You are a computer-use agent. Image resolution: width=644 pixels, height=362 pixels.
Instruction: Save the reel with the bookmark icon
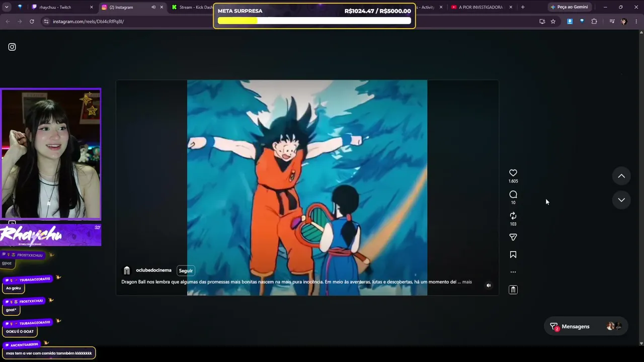pyautogui.click(x=513, y=255)
